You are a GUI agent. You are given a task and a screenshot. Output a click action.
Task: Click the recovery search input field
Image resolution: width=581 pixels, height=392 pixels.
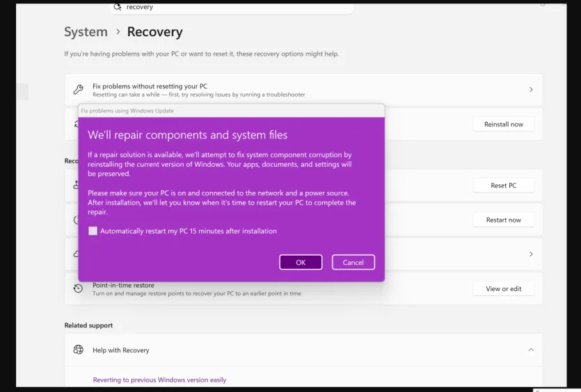[232, 8]
